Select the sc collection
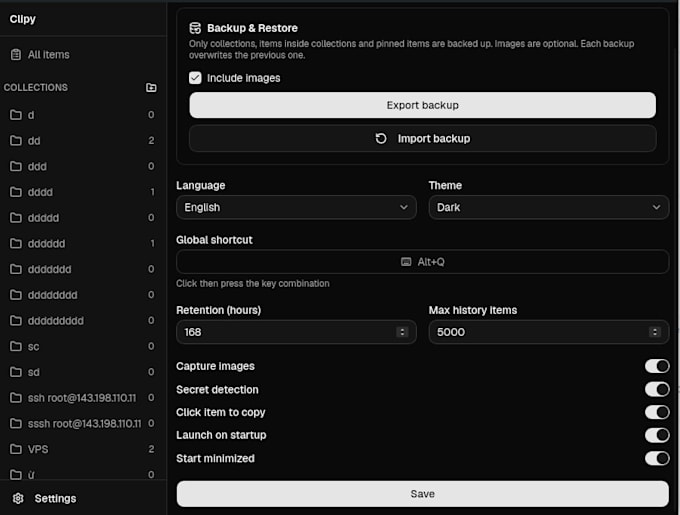Viewport: 680px width, 515px height. tap(83, 346)
